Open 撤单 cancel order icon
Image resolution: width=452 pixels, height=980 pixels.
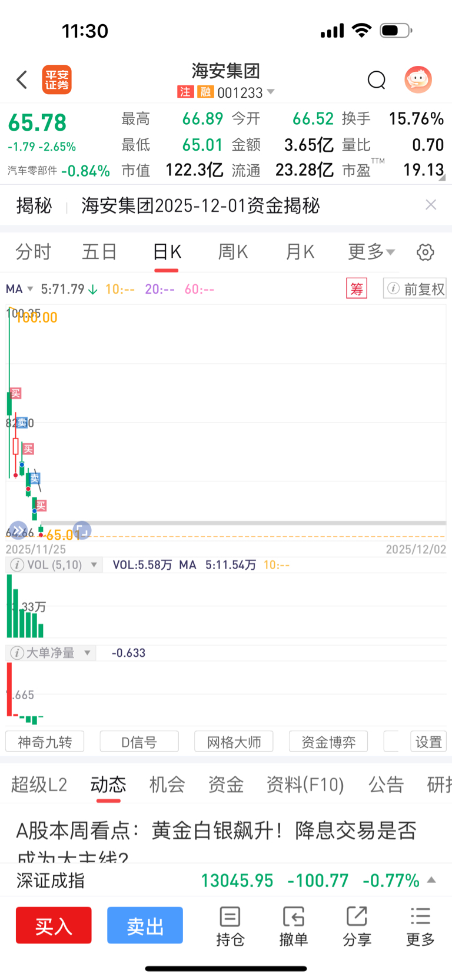(294, 926)
